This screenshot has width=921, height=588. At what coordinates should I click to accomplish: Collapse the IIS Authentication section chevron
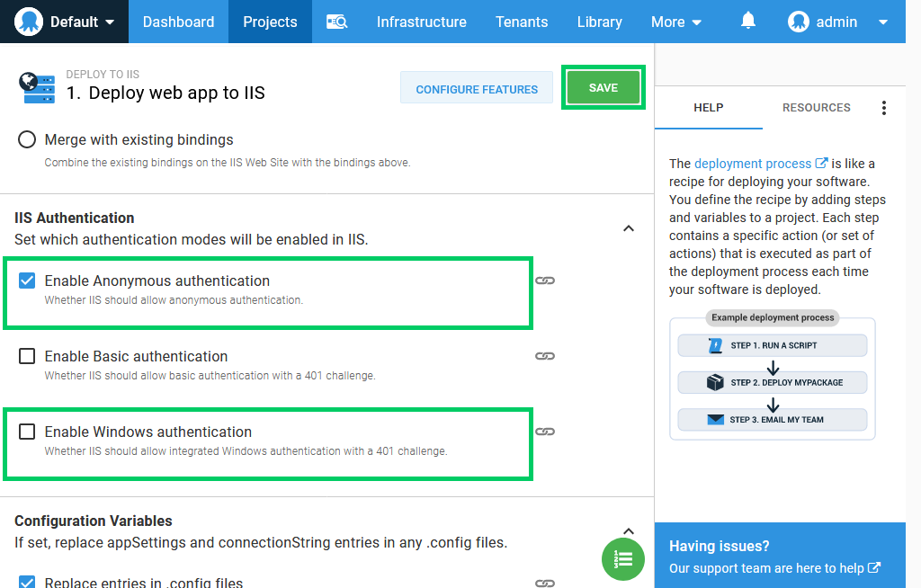(629, 228)
